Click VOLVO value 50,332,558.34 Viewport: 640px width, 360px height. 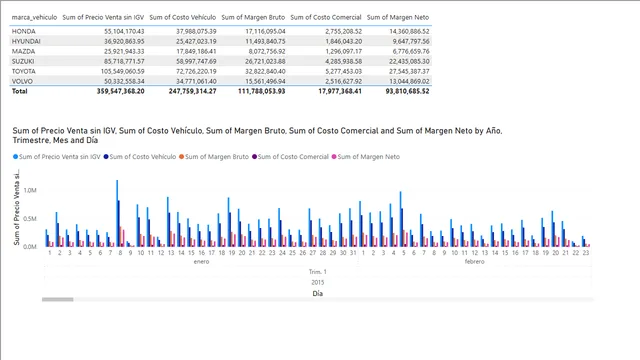(124, 81)
